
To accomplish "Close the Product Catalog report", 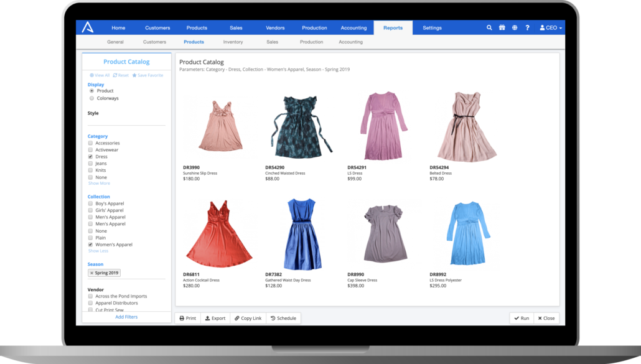I will coord(546,318).
